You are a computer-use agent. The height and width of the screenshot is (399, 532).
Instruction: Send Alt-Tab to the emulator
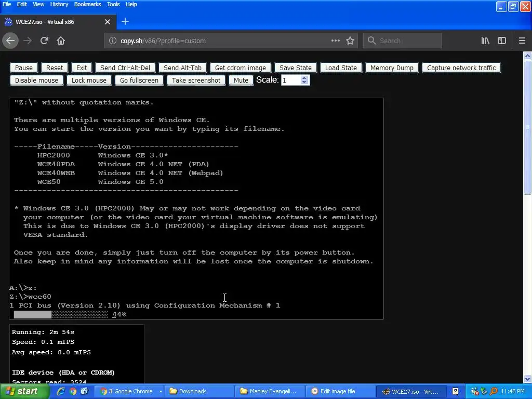pyautogui.click(x=182, y=68)
